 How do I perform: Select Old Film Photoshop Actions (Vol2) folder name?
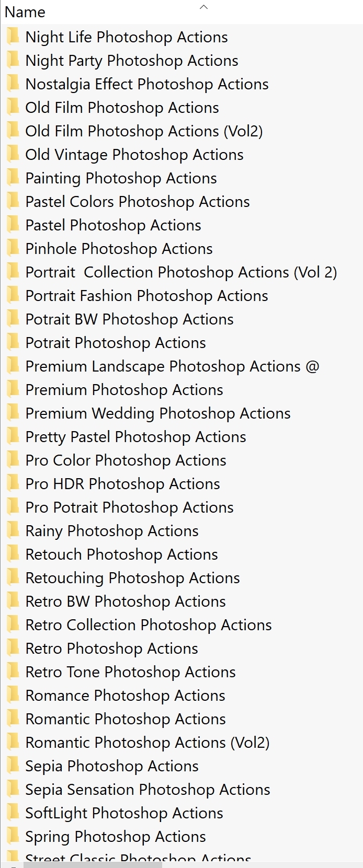[x=144, y=131]
